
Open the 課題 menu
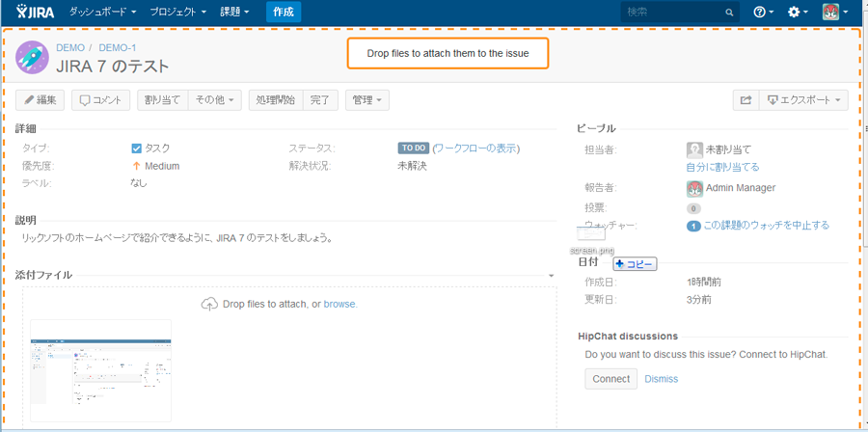click(x=234, y=12)
